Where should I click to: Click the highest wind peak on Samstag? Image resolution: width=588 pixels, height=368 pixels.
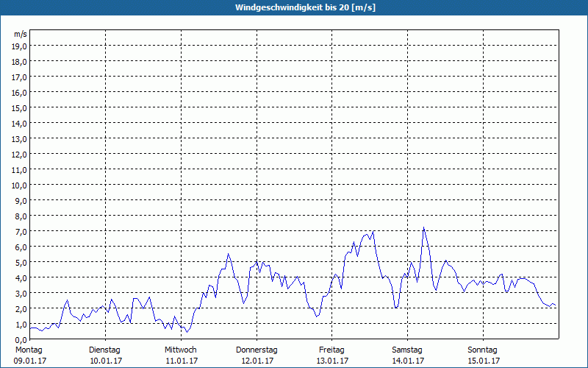(423, 227)
